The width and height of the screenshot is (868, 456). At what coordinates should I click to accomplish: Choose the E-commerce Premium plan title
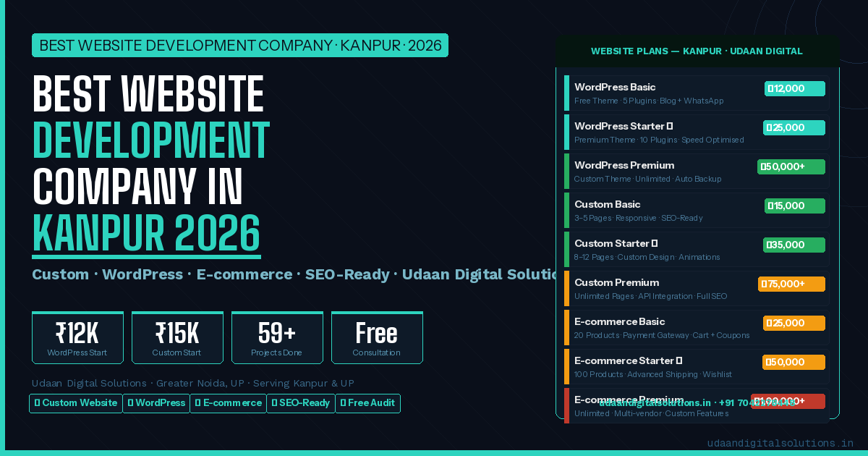click(629, 400)
